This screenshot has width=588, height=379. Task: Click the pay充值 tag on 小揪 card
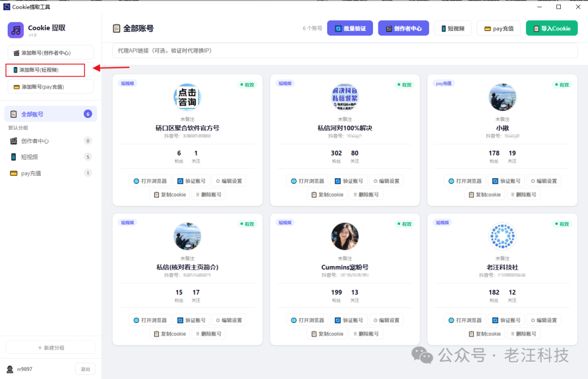(x=443, y=83)
